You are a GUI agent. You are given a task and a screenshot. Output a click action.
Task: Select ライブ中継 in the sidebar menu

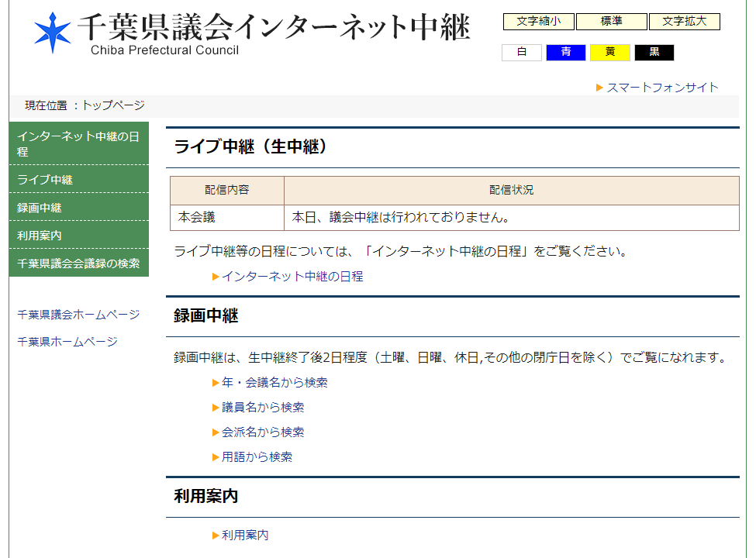point(45,180)
